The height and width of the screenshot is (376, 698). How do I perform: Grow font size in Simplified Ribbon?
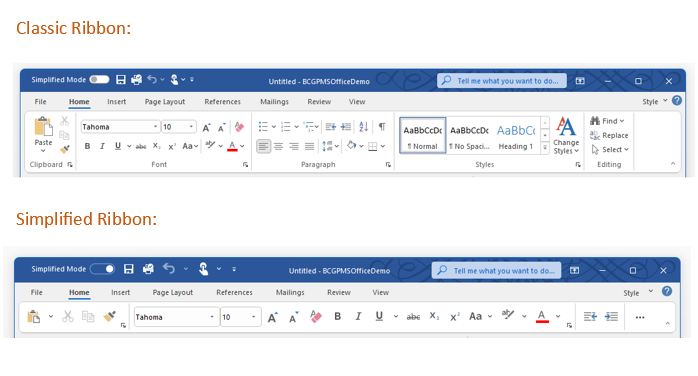coord(272,317)
